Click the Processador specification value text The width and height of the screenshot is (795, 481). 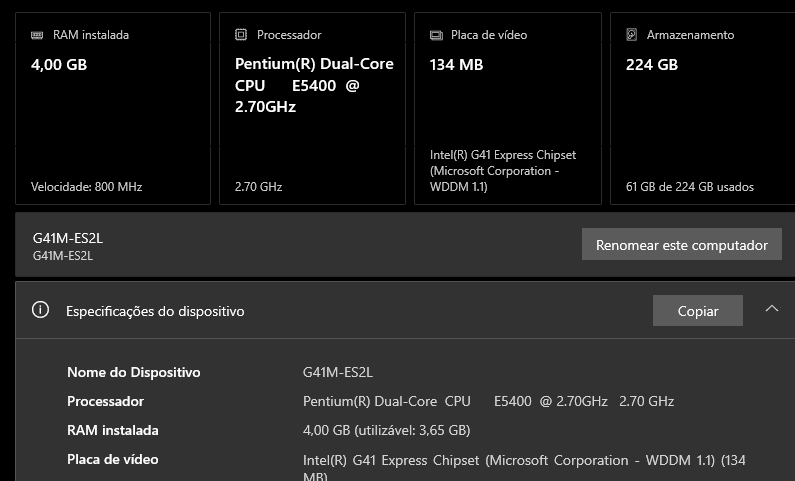point(488,401)
